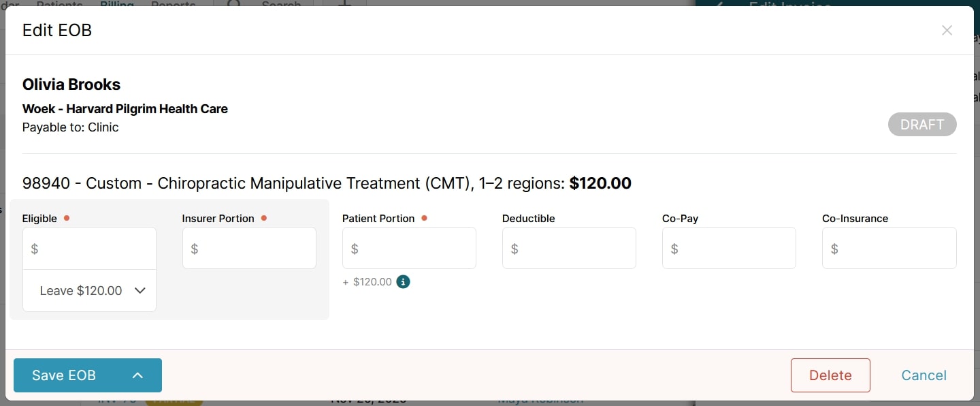Delete this EOB
980x406 pixels.
(x=830, y=375)
